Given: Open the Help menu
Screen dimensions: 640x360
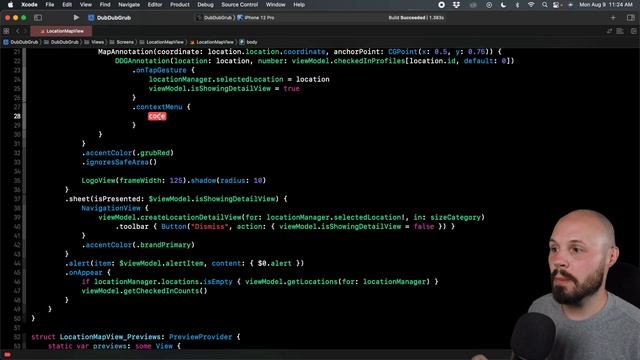Looking at the screenshot, I should point(299,4).
